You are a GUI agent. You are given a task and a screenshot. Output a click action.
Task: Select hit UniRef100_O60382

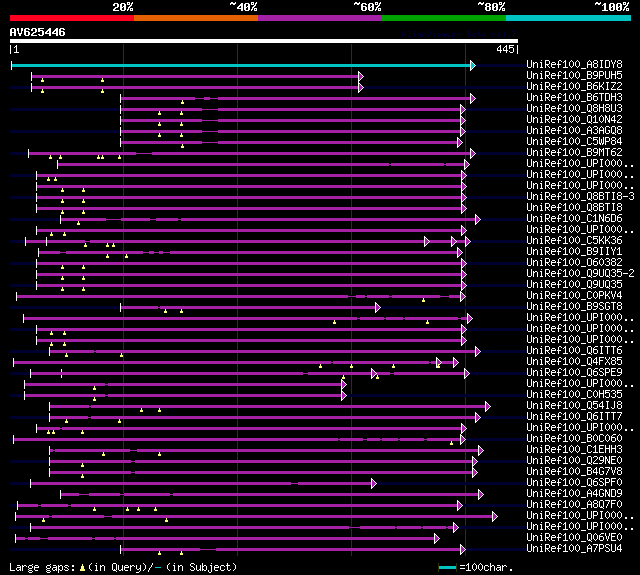pyautogui.click(x=574, y=263)
